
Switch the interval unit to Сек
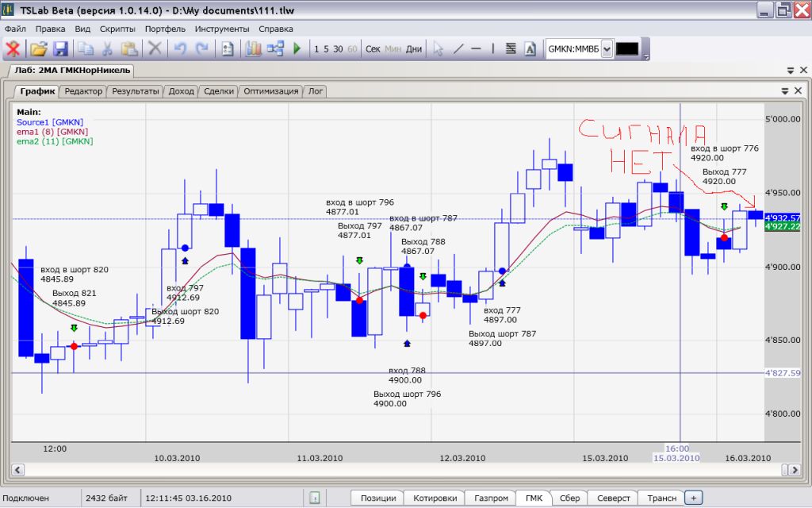pyautogui.click(x=373, y=49)
